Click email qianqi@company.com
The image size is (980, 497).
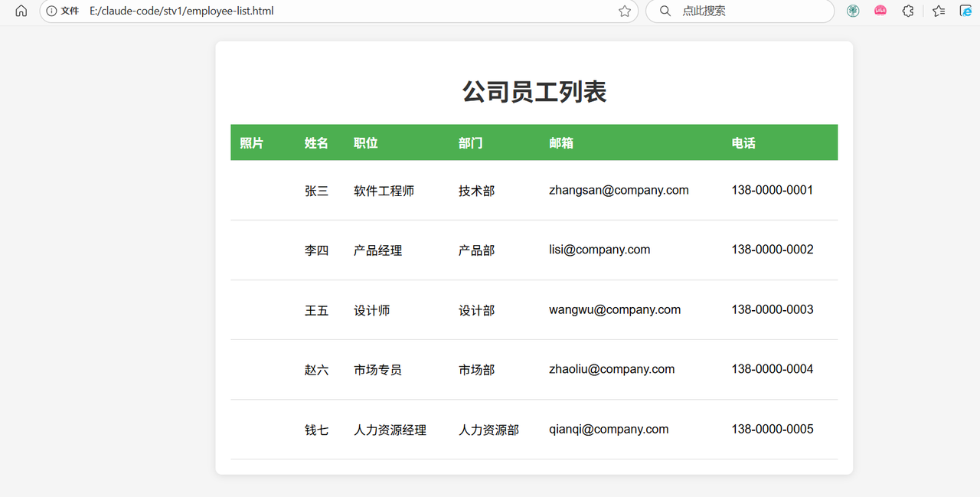tap(609, 429)
